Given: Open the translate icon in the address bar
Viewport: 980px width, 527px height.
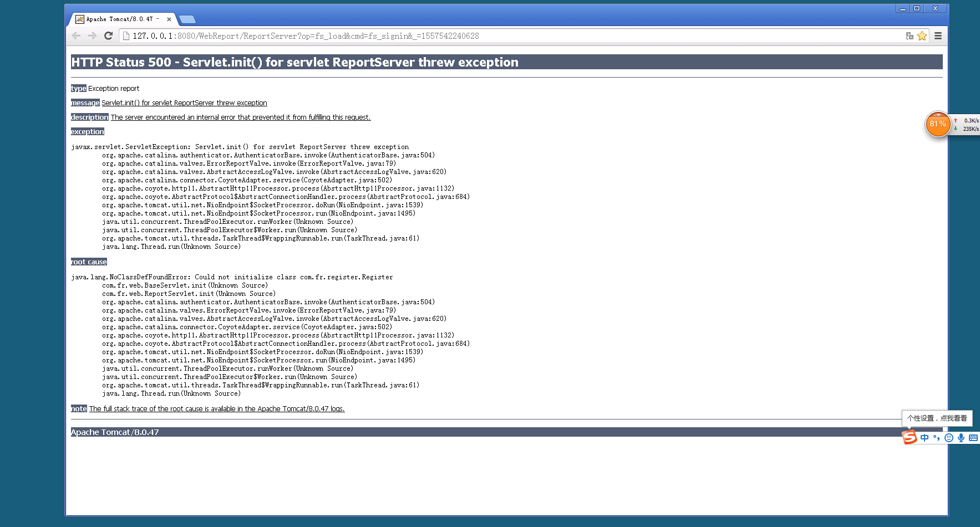Looking at the screenshot, I should 910,35.
